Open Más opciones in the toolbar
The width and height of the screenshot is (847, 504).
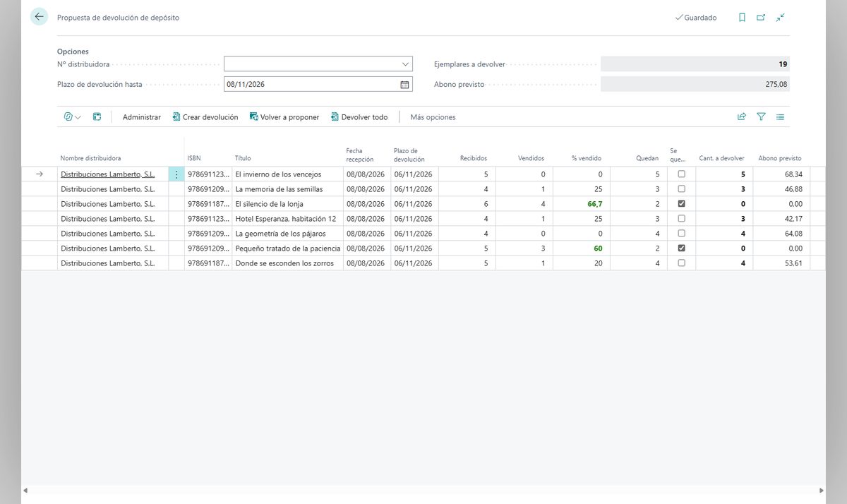coord(433,117)
